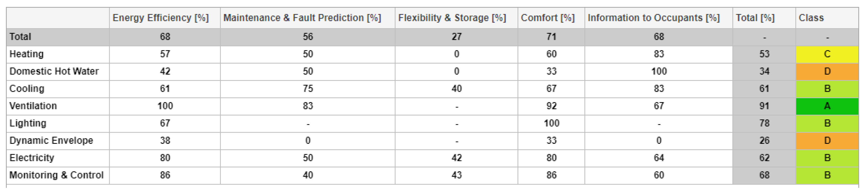
Task: Click Ventilation's Energy Efficiency value 100
Action: (x=165, y=106)
